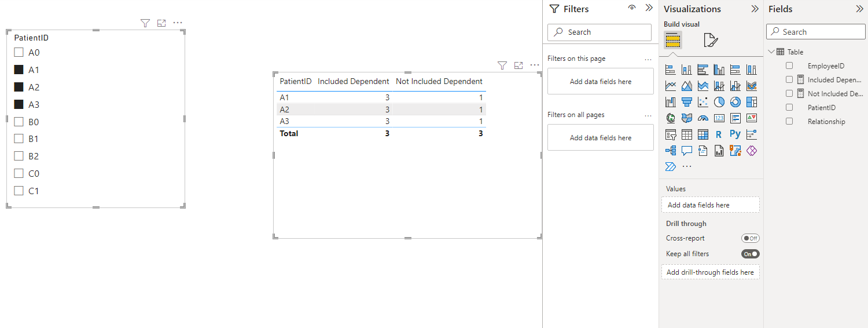The width and height of the screenshot is (868, 328).
Task: Uncheck A2 in the PatientID slicer
Action: pos(19,87)
